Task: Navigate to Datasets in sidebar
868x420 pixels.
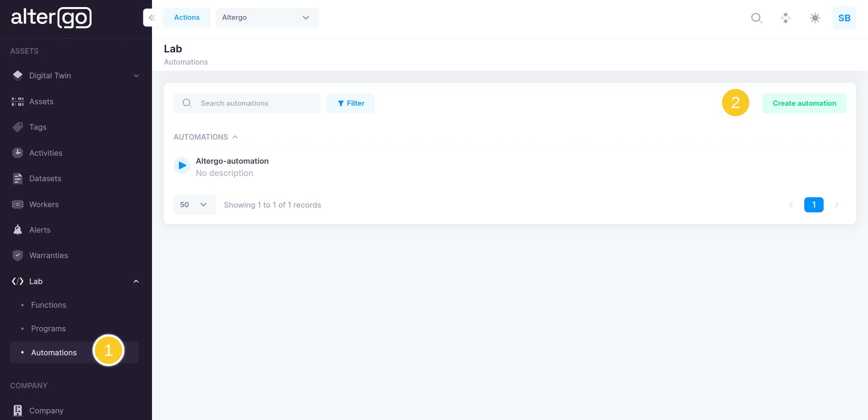Action: click(45, 178)
